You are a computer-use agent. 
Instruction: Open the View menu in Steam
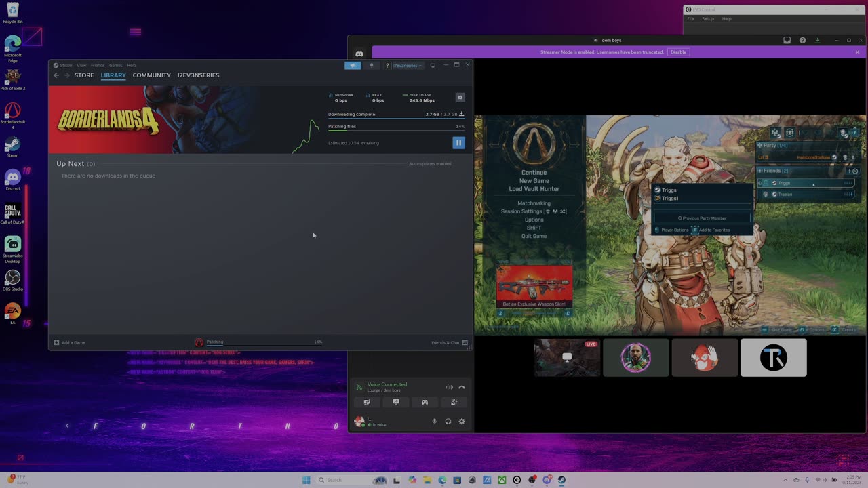[x=81, y=66]
